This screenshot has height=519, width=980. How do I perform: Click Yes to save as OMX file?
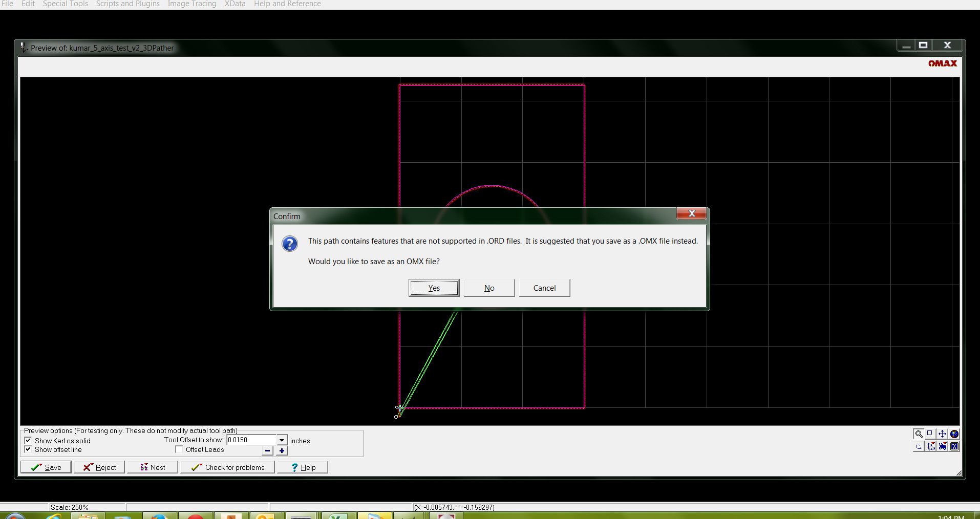tap(433, 288)
